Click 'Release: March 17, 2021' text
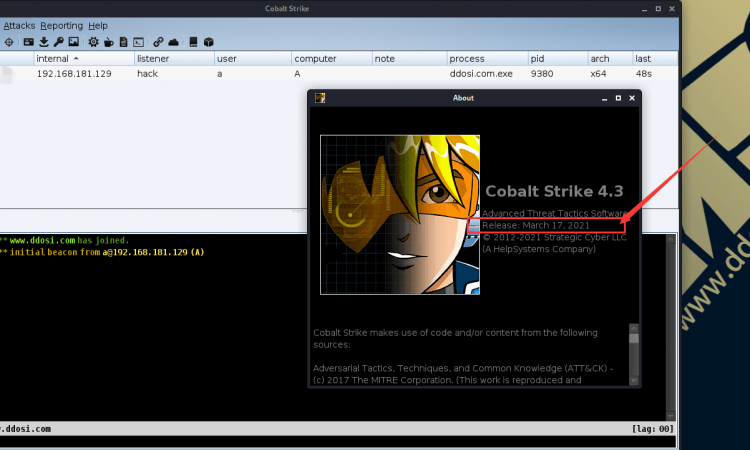 click(x=536, y=225)
